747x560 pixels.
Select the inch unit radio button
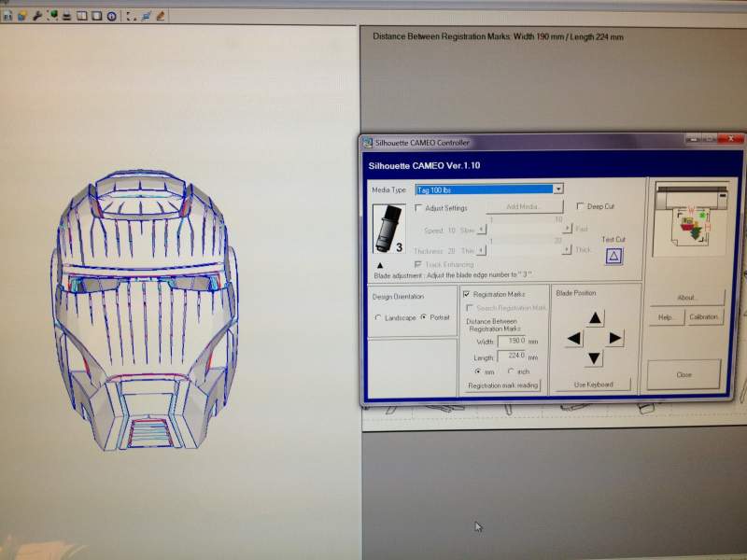(511, 371)
